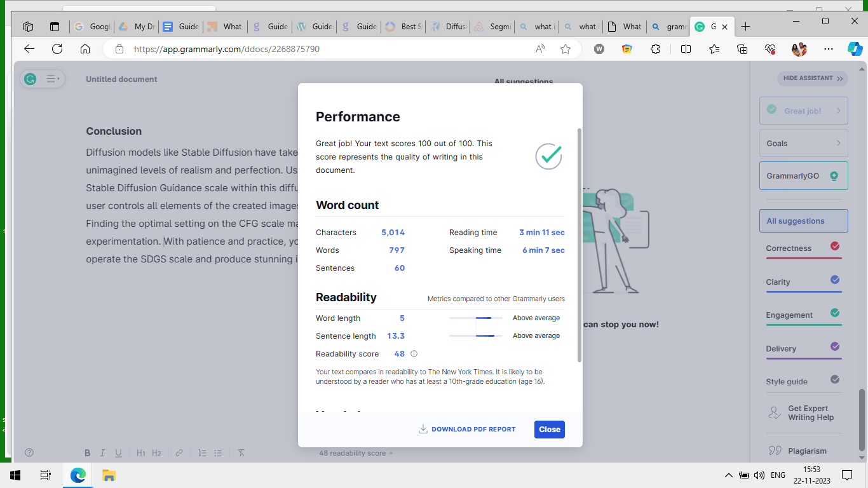The width and height of the screenshot is (868, 488).
Task: Click the bold formatting icon
Action: (x=88, y=453)
